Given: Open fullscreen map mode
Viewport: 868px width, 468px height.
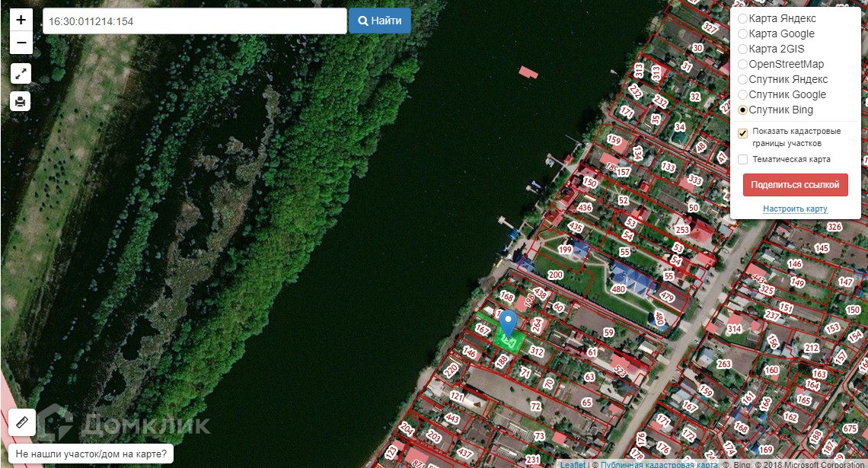Looking at the screenshot, I should click(x=21, y=74).
